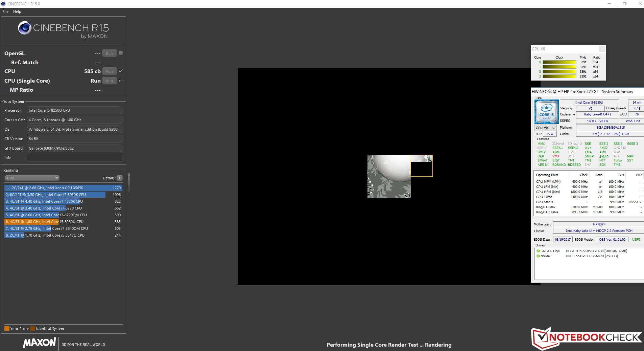644x351 pixels.
Task: Close the CPU #0 clock window
Action: pyautogui.click(x=602, y=49)
